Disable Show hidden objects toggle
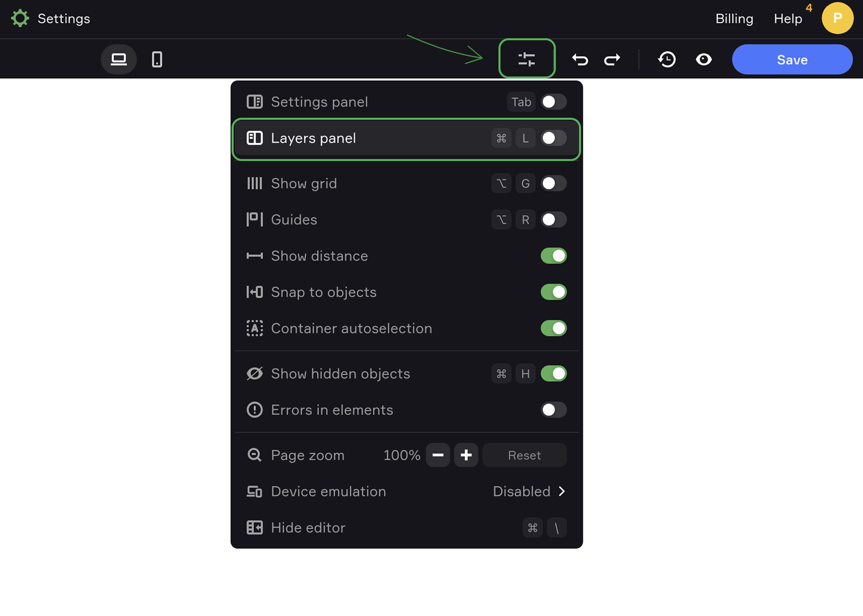The image size is (863, 616). [553, 374]
